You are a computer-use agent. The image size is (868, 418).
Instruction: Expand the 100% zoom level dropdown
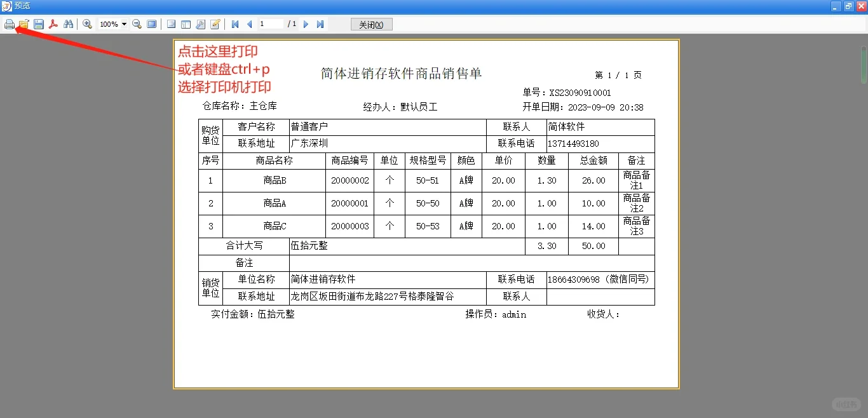point(122,24)
